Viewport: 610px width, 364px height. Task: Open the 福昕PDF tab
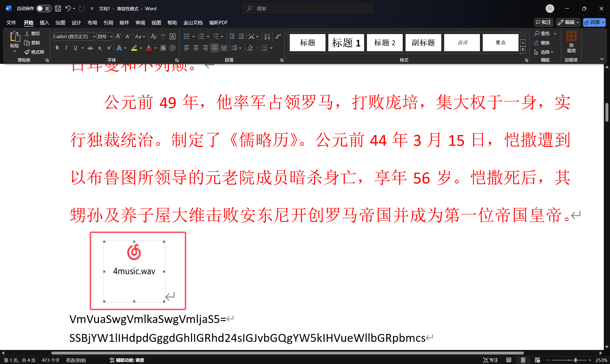point(218,23)
